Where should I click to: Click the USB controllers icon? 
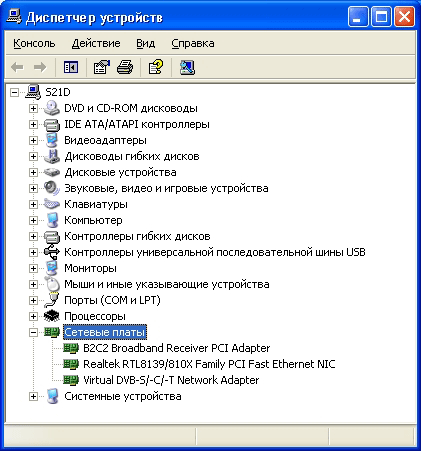tap(52, 252)
